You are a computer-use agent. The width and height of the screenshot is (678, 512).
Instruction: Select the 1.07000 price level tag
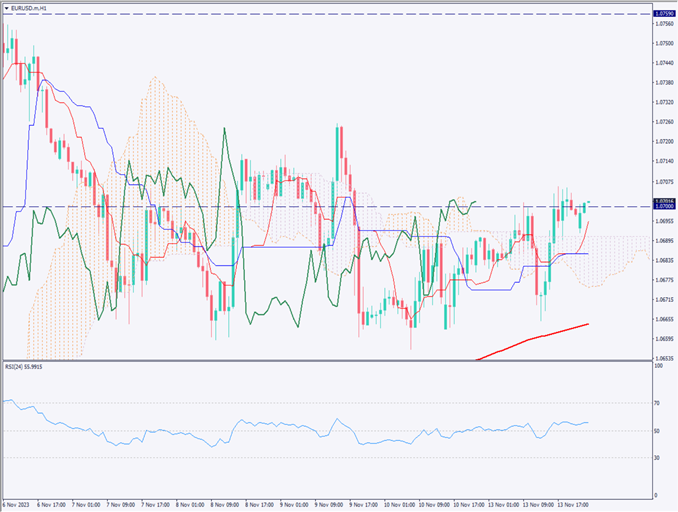click(x=665, y=207)
